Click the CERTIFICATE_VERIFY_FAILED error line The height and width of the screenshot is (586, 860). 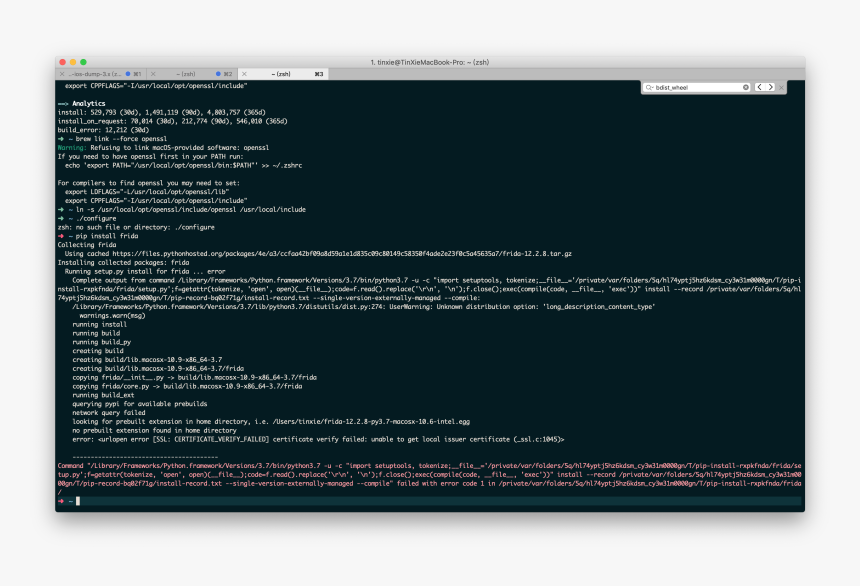(318, 439)
